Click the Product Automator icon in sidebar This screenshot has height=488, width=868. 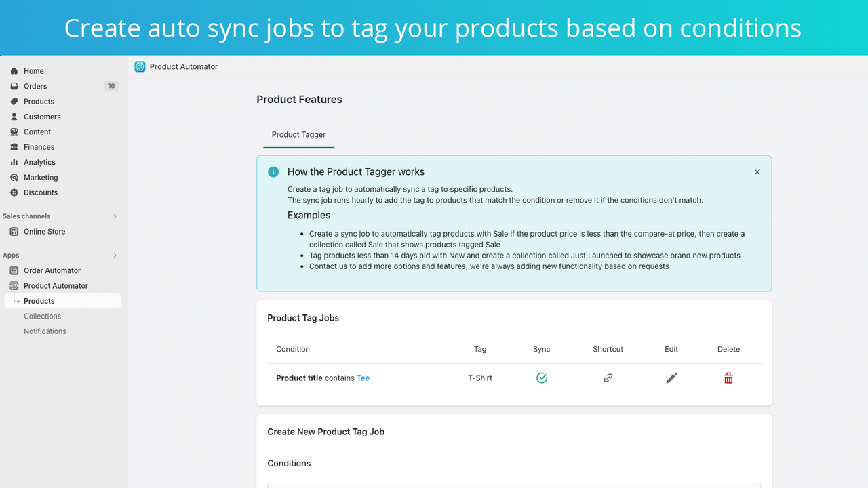click(x=14, y=286)
